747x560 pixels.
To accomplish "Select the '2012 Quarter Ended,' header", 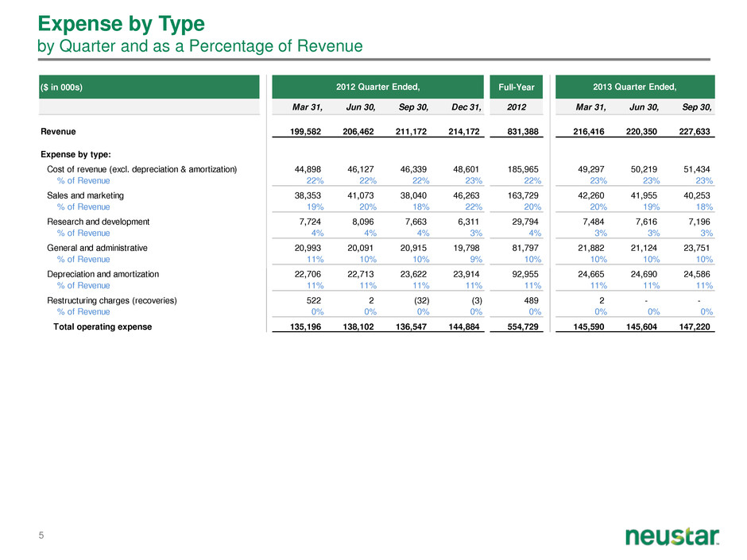I will click(377, 87).
